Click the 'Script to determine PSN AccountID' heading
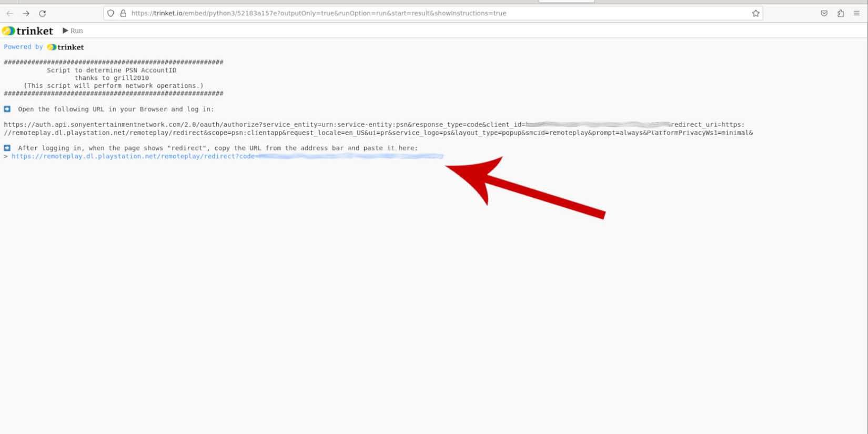The height and width of the screenshot is (434, 868). 112,70
